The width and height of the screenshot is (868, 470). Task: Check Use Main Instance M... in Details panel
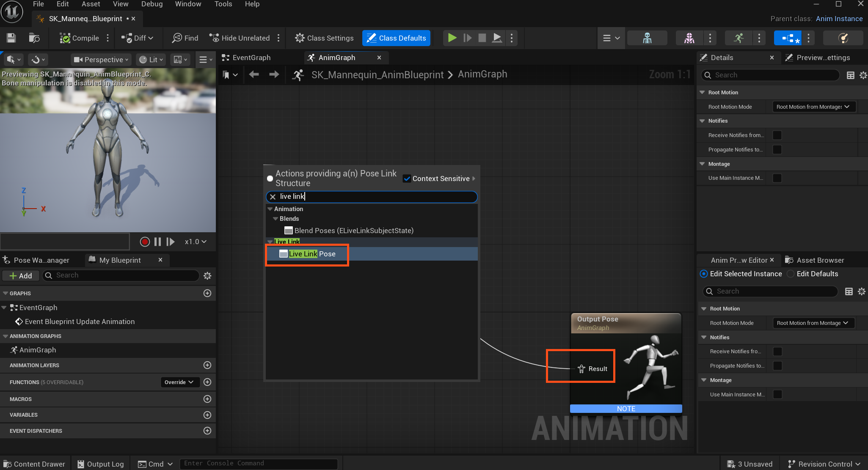pos(777,178)
